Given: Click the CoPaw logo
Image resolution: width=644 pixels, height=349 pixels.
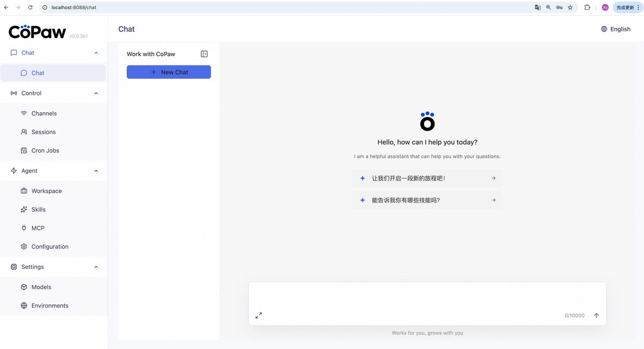Looking at the screenshot, I should (x=36, y=32).
